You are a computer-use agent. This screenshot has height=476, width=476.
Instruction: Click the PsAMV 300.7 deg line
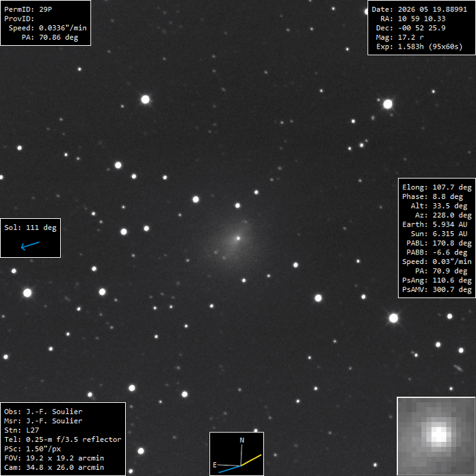point(437,289)
